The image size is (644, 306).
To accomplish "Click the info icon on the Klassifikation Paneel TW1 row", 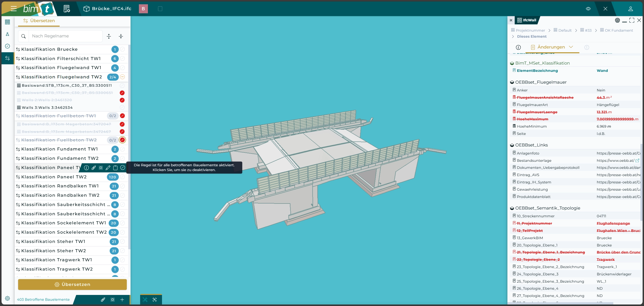I will (x=86, y=168).
